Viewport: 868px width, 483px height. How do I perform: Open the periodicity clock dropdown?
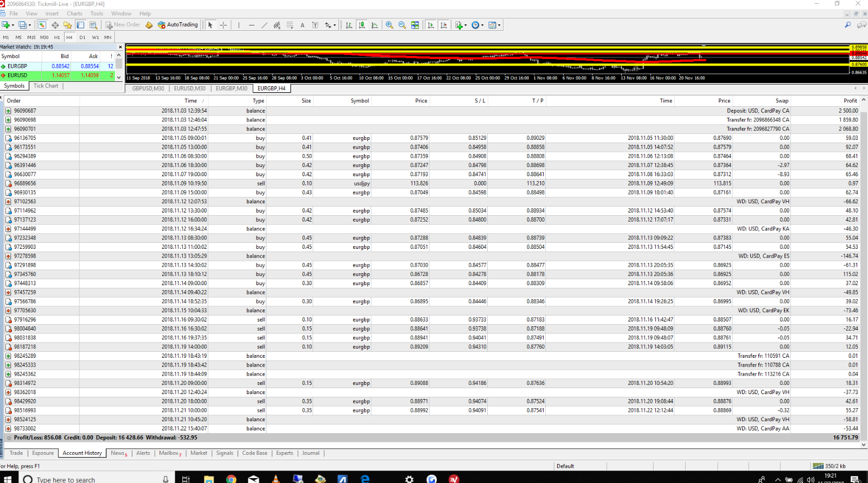click(x=482, y=25)
